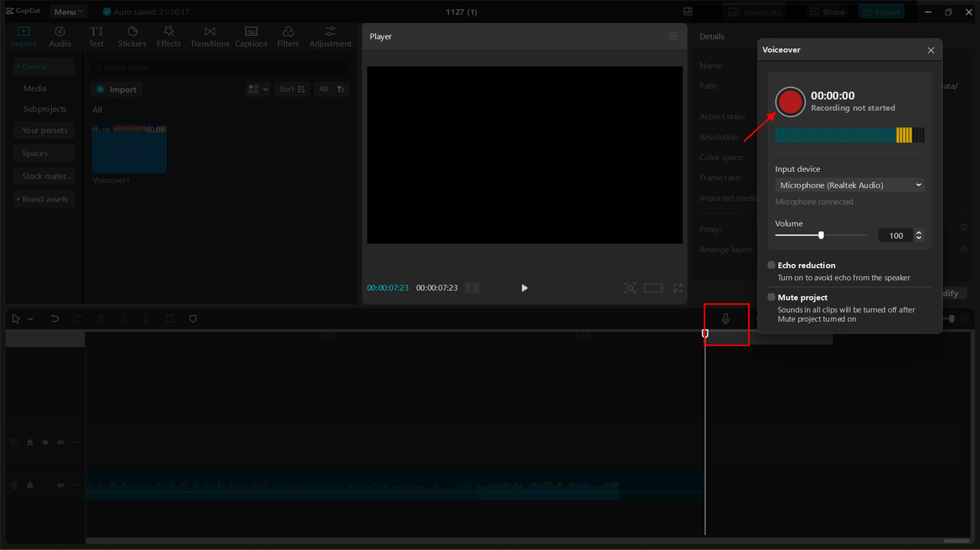Click the Proxy help question icon
The height and width of the screenshot is (550, 980).
point(964,227)
